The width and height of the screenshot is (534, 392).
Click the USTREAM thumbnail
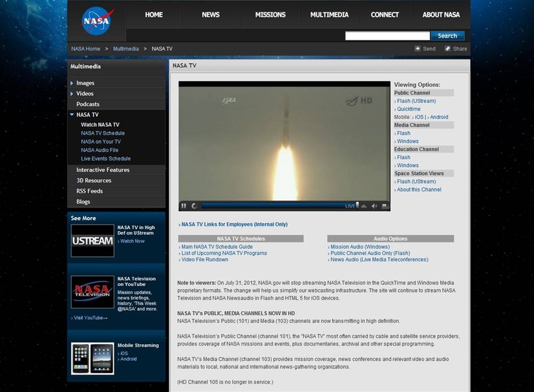(x=92, y=241)
